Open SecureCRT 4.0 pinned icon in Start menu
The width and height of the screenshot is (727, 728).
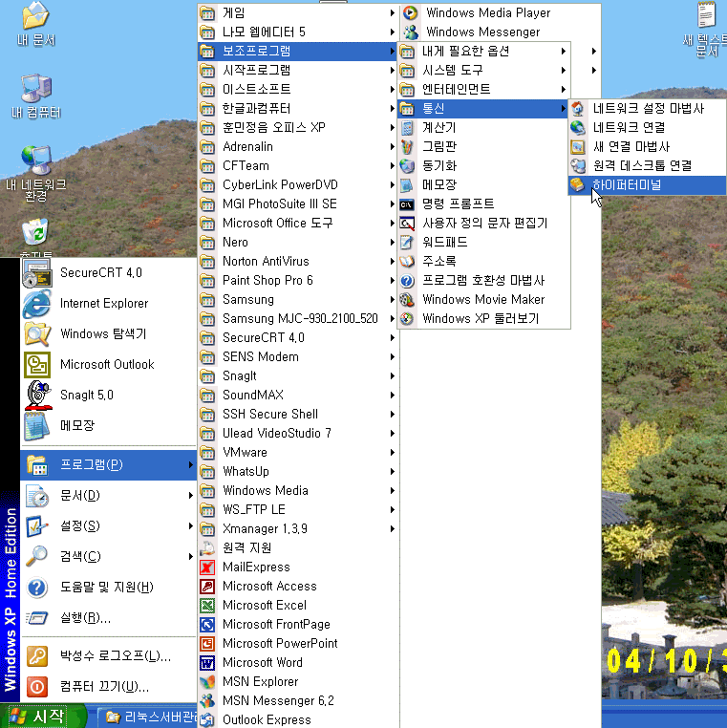tap(36, 273)
